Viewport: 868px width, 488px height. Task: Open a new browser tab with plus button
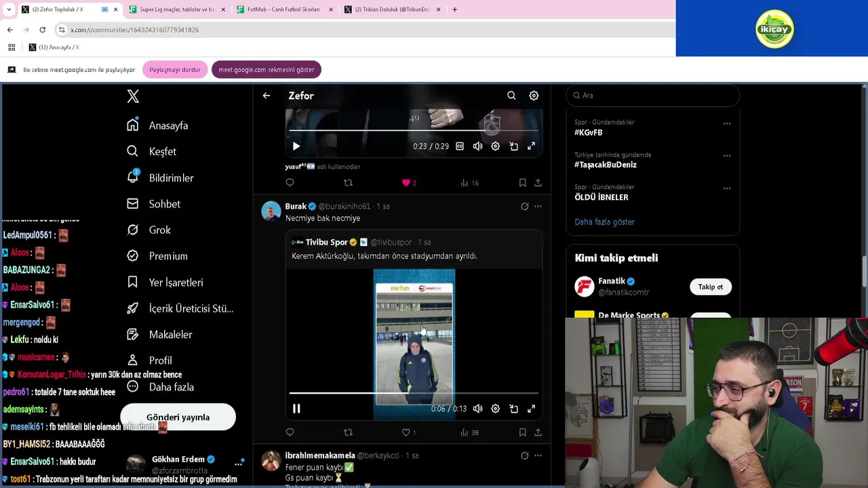tap(454, 9)
